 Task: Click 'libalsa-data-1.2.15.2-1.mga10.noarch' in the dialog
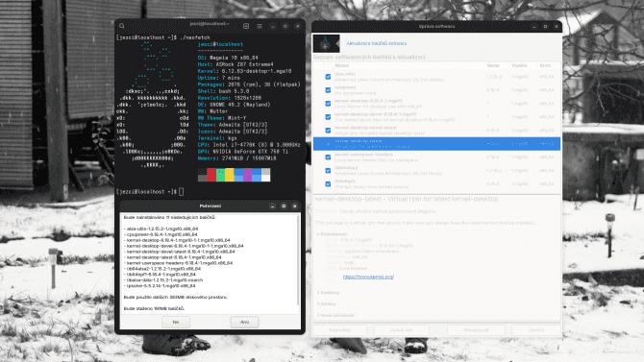point(164,280)
